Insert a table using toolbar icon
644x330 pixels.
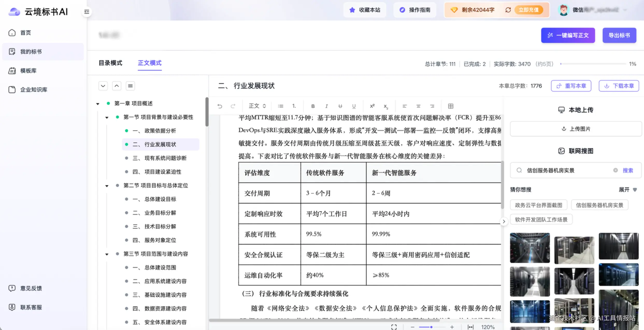point(450,106)
